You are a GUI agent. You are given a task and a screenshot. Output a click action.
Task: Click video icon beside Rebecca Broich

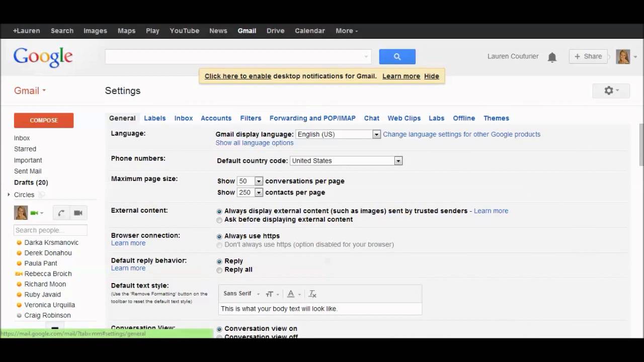(19, 274)
